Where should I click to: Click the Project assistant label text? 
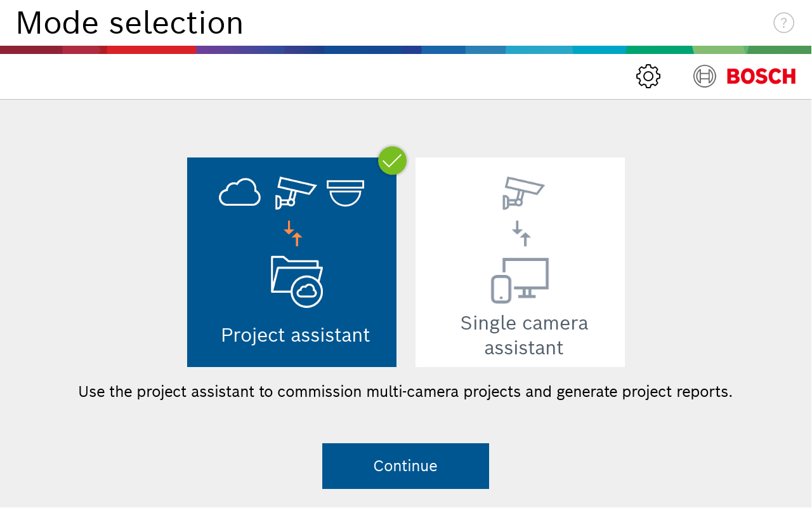(296, 335)
